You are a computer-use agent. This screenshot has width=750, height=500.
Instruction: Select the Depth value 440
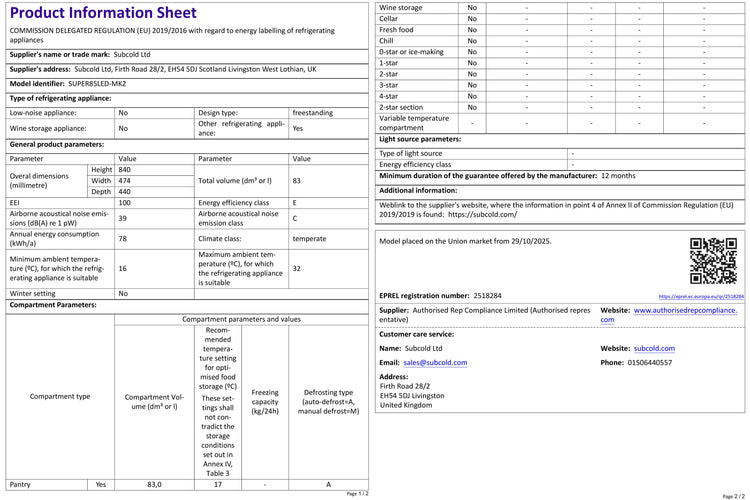(x=124, y=192)
